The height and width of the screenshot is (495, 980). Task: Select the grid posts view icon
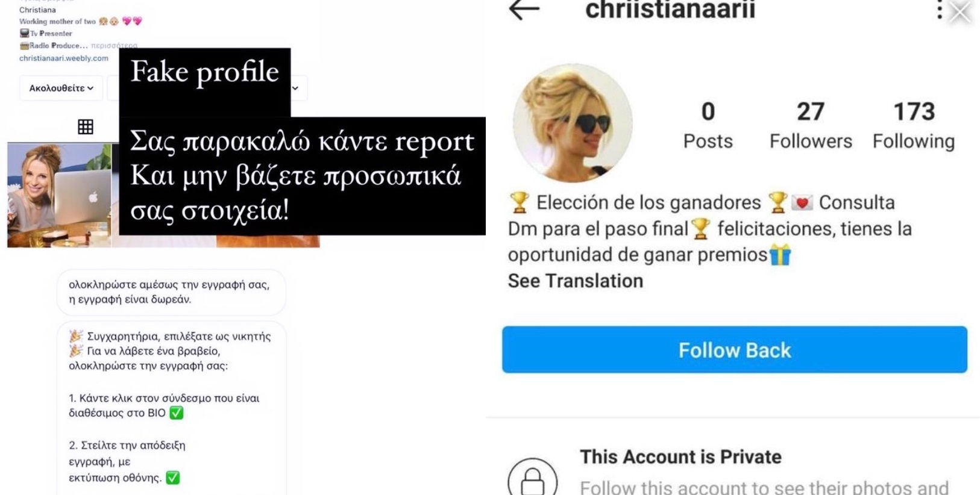click(86, 126)
